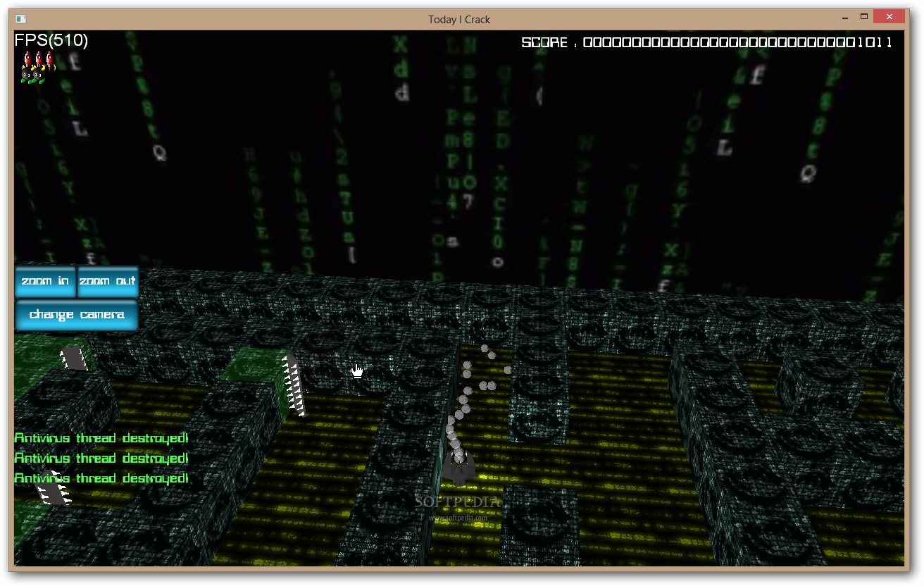924x586 pixels.
Task: Click the SCORE readout
Action: coord(707,42)
